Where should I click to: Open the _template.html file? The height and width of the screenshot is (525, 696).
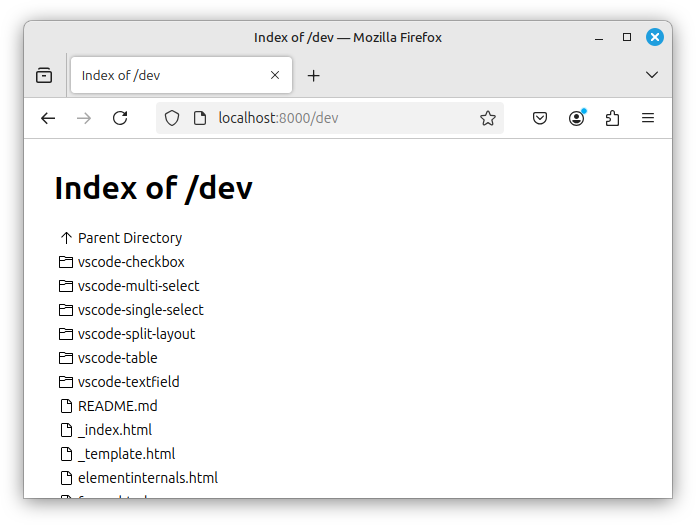pos(127,454)
